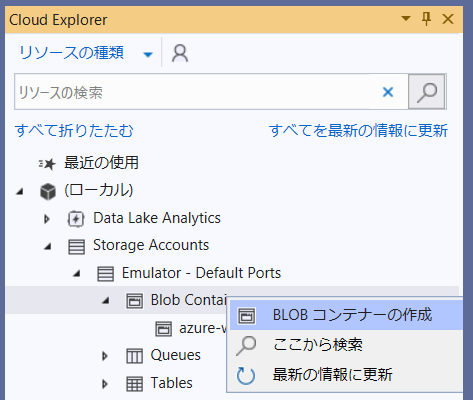
Task: Expand the Queues node arrow
Action: coord(105,356)
